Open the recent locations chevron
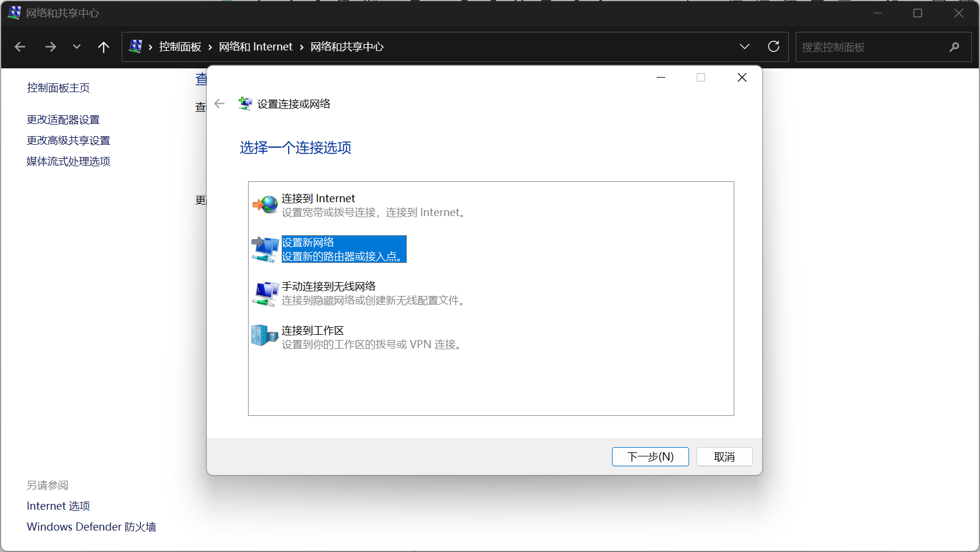The image size is (980, 552). [x=76, y=47]
